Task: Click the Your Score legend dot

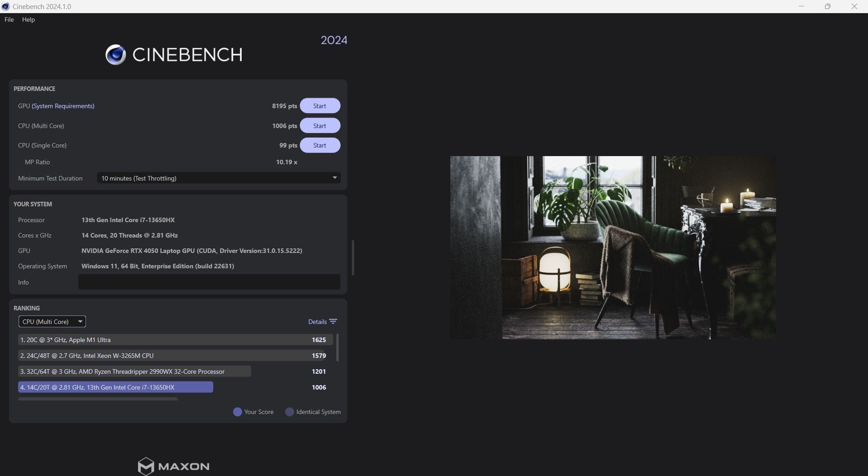Action: tap(237, 412)
